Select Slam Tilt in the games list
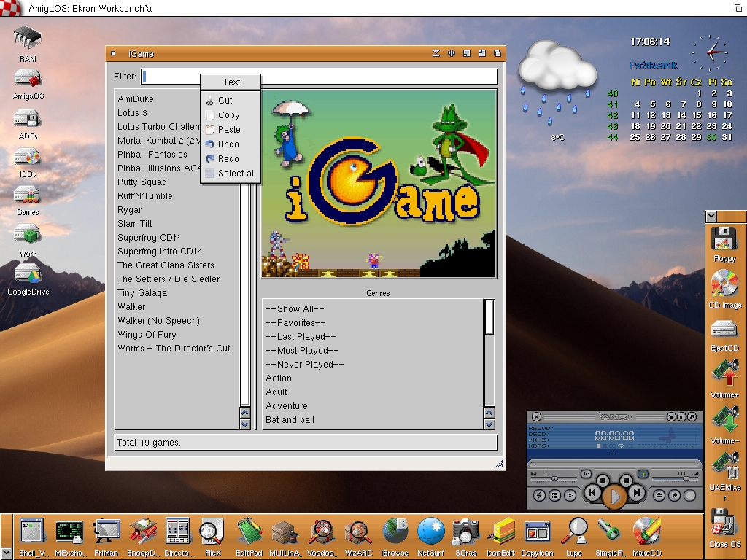The image size is (747, 560). tap(135, 224)
